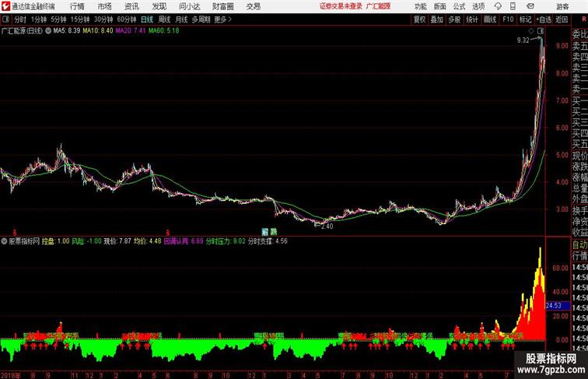Click the 返回 back button
Viewport: 588px width, 379px height.
point(562,19)
